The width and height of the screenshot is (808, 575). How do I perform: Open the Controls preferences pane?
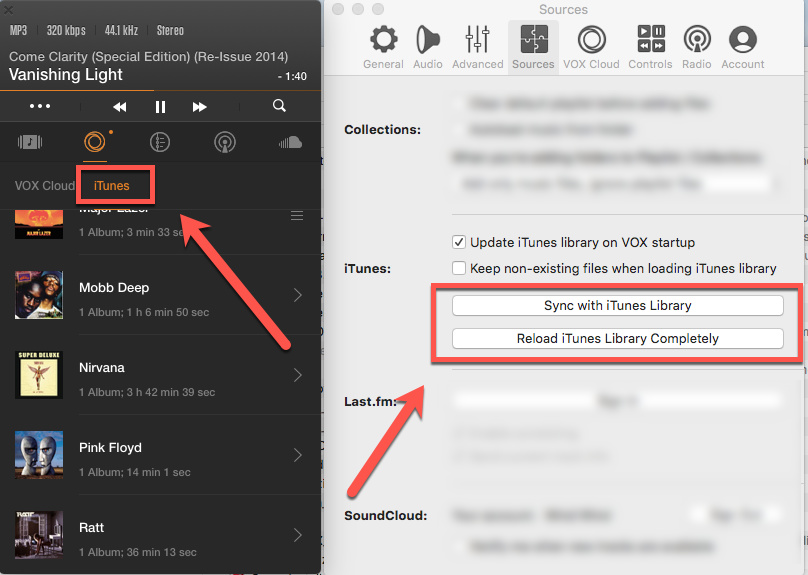650,47
